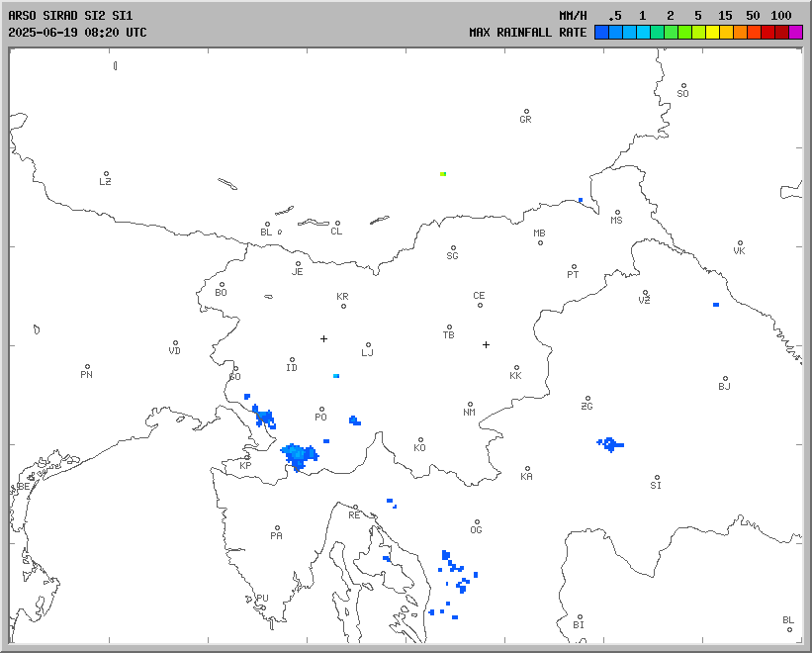Click the radar cross marker east of TB
Viewport: 812px width, 653px height.
(x=486, y=345)
